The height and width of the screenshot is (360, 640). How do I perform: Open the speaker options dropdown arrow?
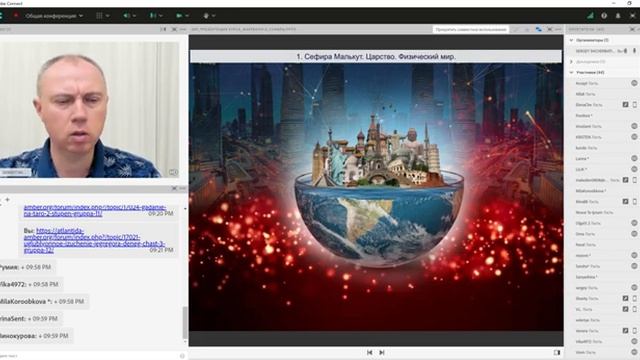tap(134, 16)
